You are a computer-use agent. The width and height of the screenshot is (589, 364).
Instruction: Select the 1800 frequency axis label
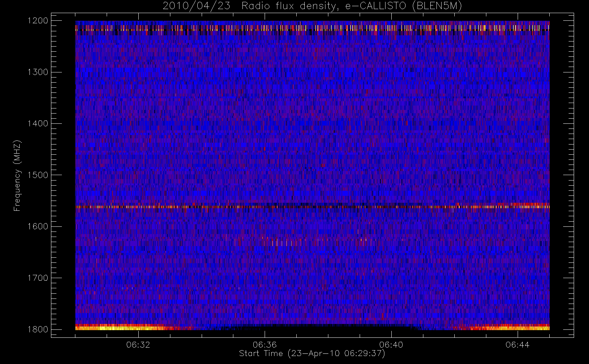click(38, 329)
